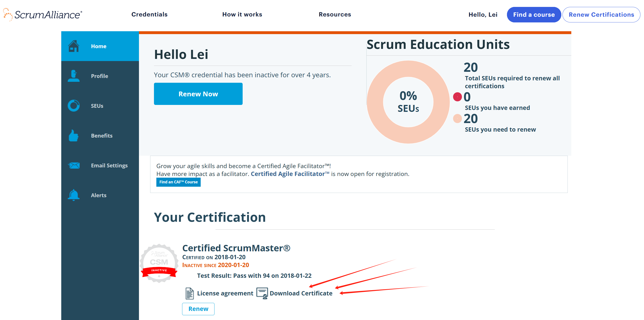Image resolution: width=644 pixels, height=320 pixels.
Task: Click the Find an CAF Course button
Action: point(178,182)
